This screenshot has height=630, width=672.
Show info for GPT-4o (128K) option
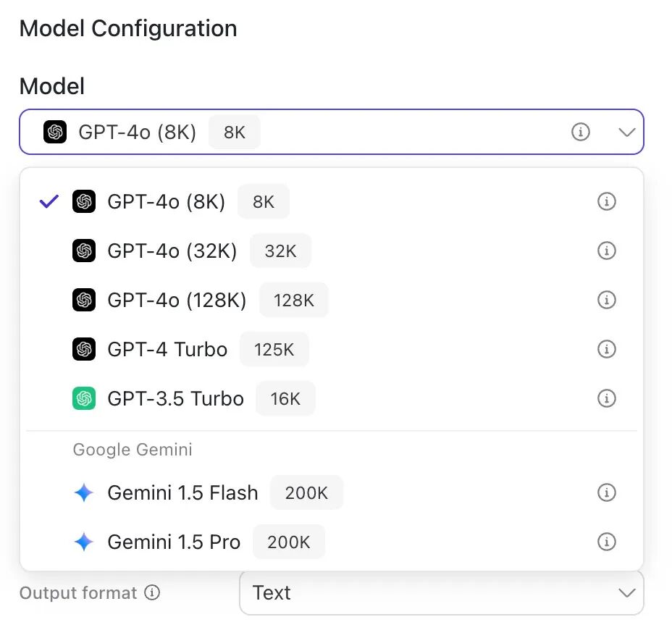[606, 300]
